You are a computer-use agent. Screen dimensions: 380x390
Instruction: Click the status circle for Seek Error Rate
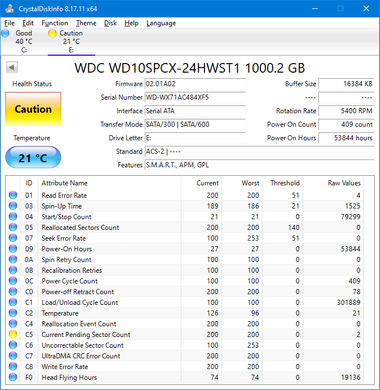click(13, 238)
